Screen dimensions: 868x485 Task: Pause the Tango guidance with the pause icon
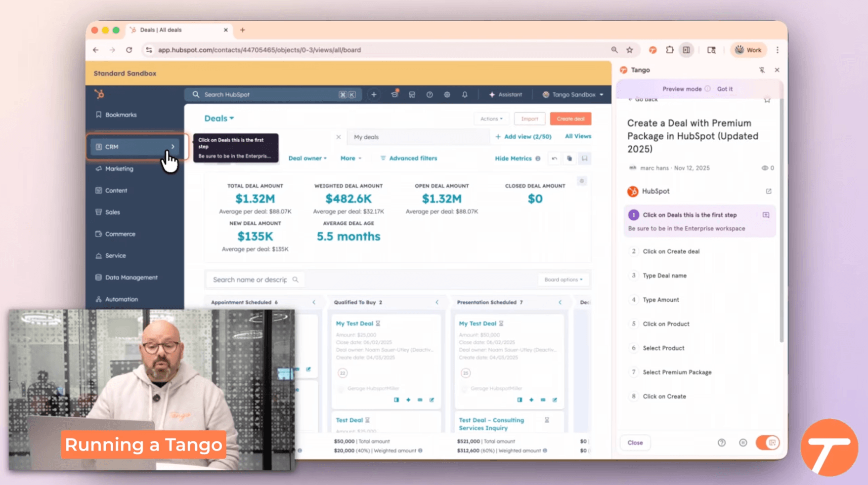pos(743,443)
